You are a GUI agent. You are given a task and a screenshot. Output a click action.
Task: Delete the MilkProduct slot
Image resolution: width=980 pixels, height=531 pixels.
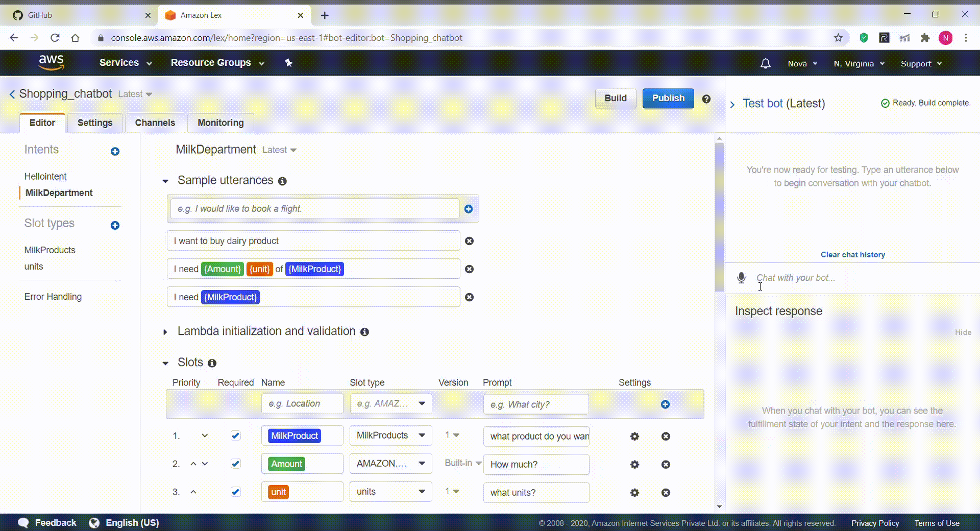coord(666,436)
